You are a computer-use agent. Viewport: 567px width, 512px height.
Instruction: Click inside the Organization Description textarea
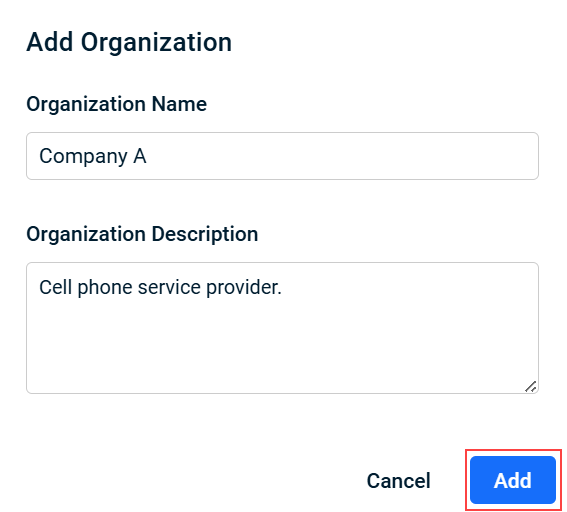point(282,328)
